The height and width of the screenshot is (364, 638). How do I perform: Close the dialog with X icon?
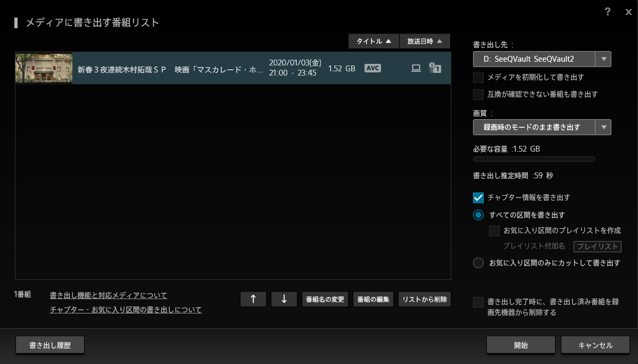pyautogui.click(x=628, y=12)
